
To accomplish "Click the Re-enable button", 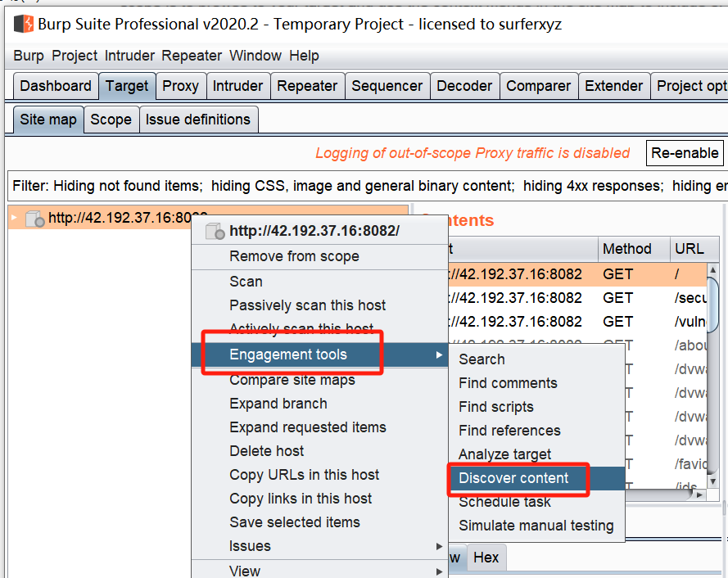I will tap(685, 153).
